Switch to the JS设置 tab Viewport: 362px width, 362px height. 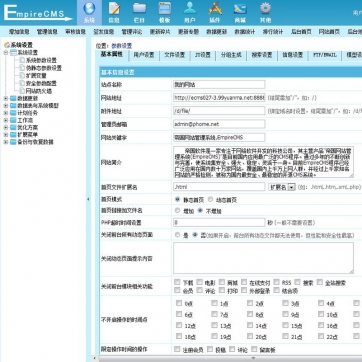point(203,55)
